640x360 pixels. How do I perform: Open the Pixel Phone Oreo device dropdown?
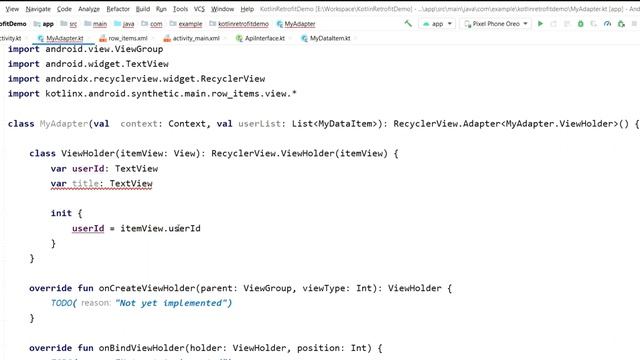pyautogui.click(x=496, y=24)
